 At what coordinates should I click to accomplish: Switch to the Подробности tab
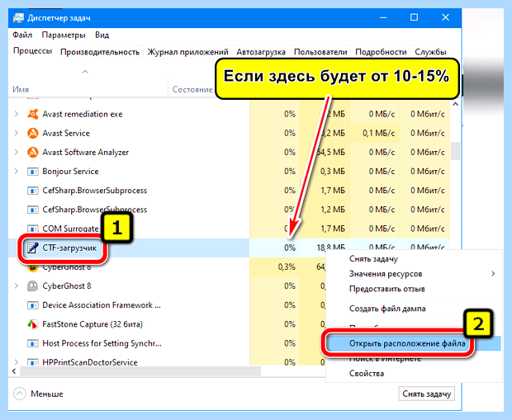pos(381,52)
